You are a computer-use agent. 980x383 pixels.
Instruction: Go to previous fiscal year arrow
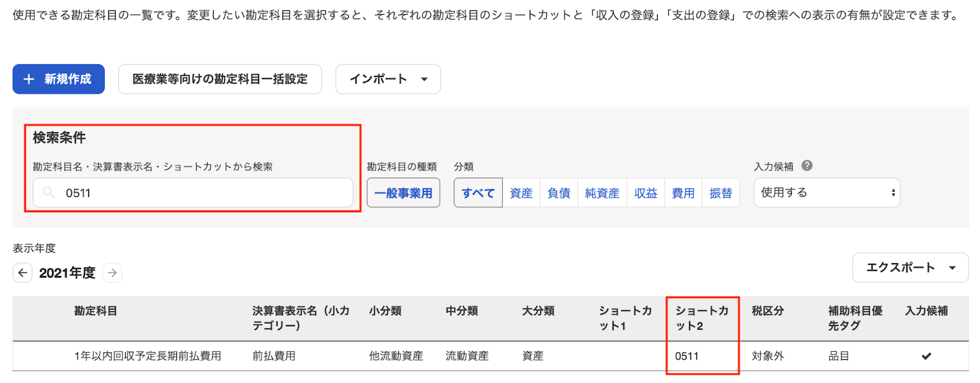(23, 272)
